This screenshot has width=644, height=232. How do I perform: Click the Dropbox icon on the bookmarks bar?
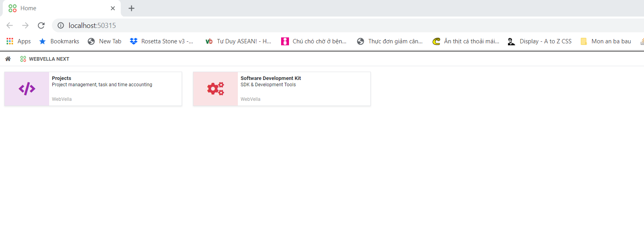(134, 41)
